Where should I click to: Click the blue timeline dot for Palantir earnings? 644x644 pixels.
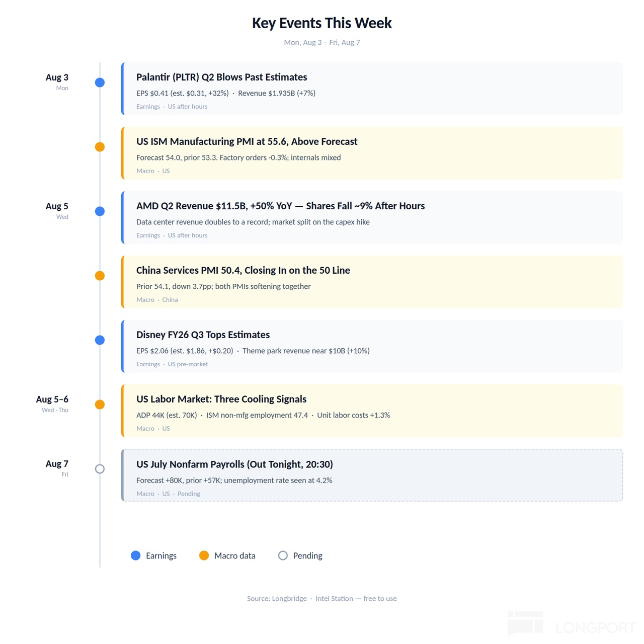100,83
